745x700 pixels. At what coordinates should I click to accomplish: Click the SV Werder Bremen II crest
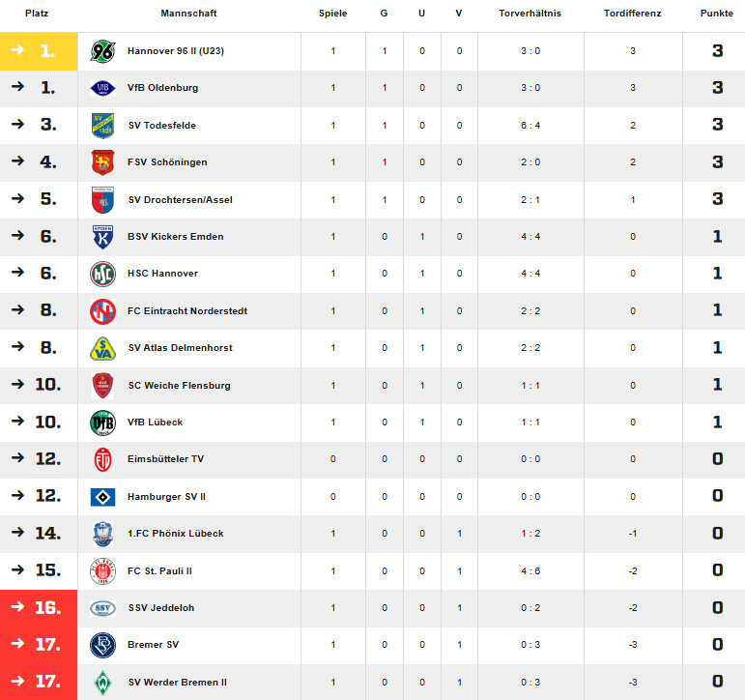tap(102, 683)
